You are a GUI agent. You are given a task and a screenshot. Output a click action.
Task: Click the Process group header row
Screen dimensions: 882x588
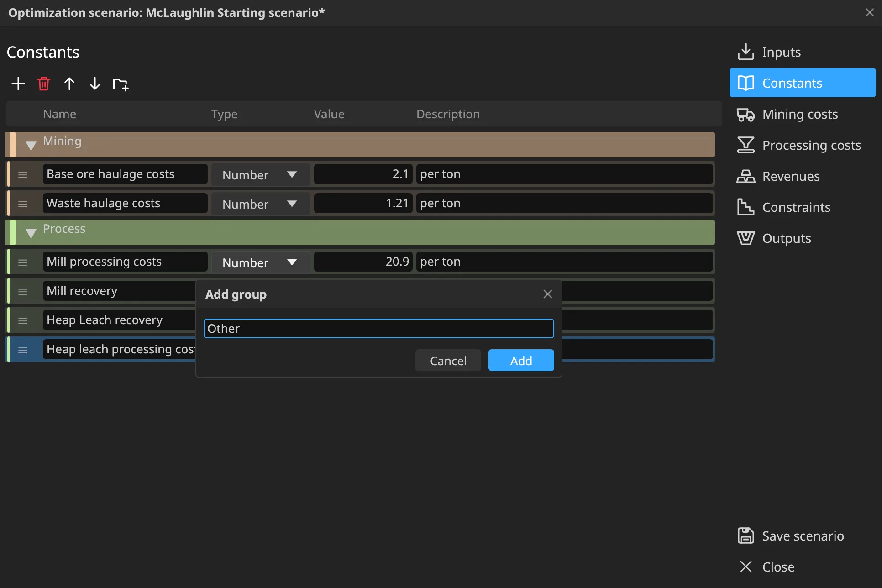tap(360, 232)
